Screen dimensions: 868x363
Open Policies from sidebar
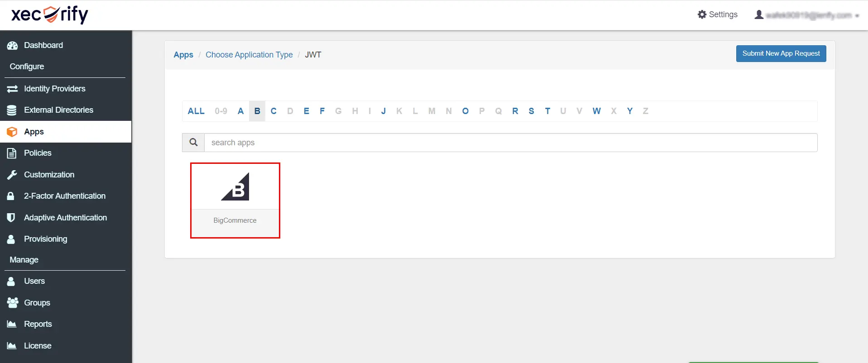(x=38, y=153)
